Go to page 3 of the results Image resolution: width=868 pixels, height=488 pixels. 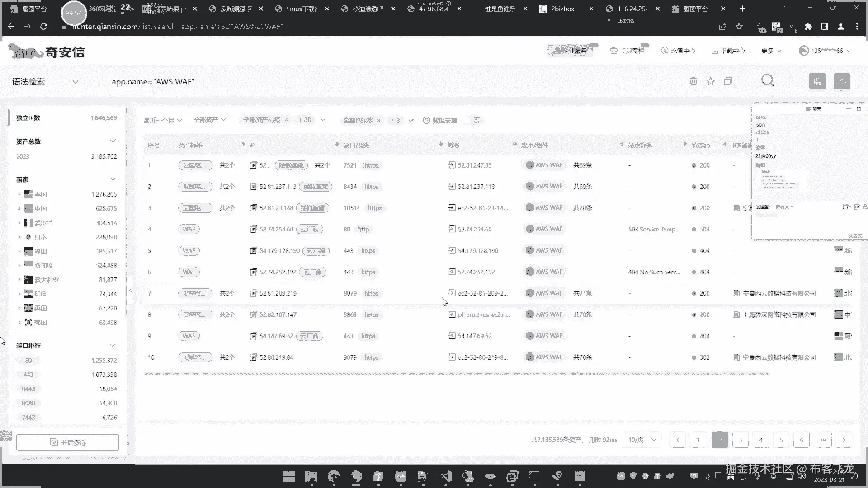click(740, 440)
